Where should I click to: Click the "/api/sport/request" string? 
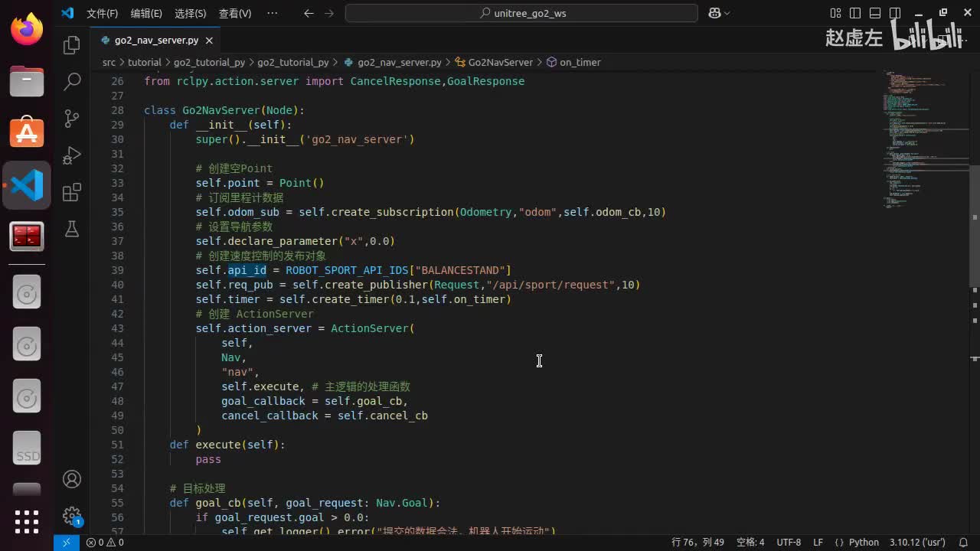pyautogui.click(x=550, y=285)
